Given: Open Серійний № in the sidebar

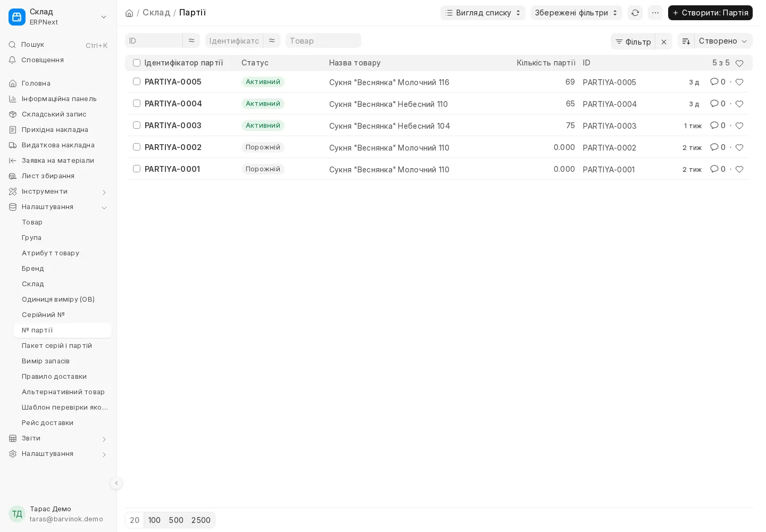Looking at the screenshot, I should (62, 315).
